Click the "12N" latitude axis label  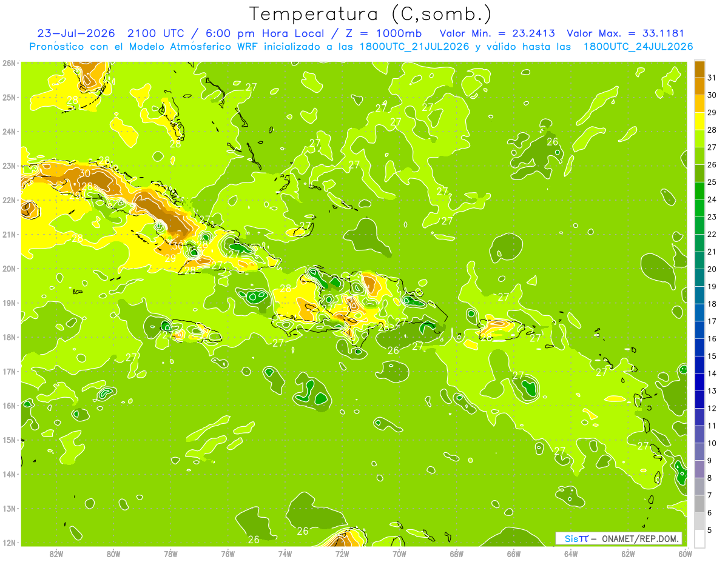coord(9,543)
